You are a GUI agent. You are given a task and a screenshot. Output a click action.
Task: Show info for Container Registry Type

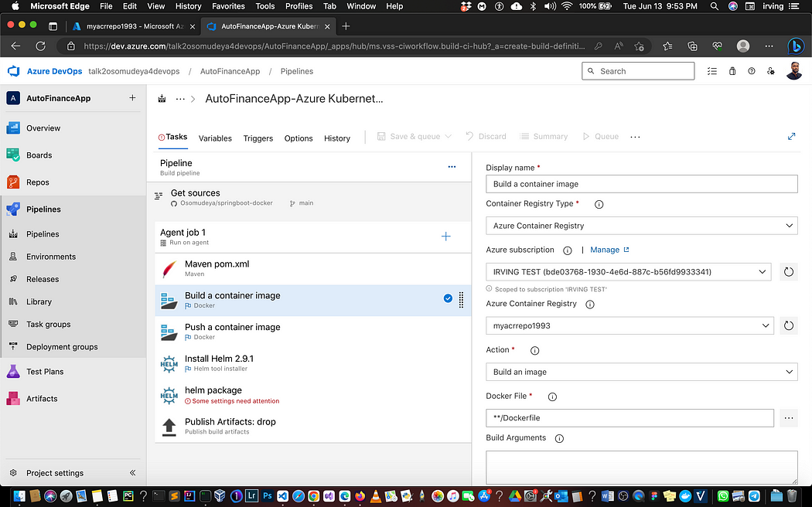[599, 204]
